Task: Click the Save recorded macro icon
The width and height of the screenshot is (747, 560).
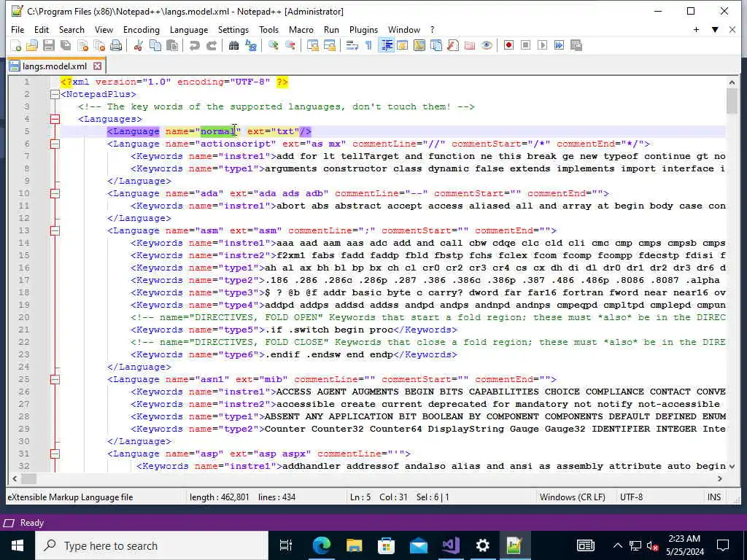Action: (576, 45)
